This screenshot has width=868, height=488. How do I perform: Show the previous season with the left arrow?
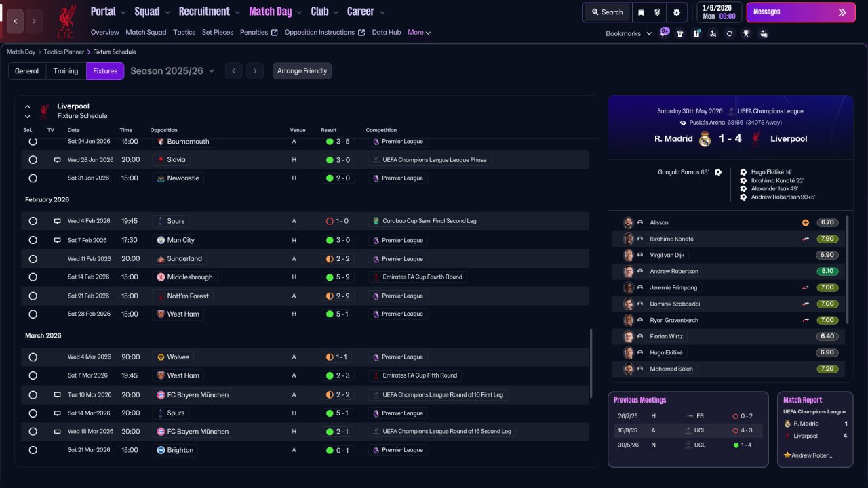point(234,71)
